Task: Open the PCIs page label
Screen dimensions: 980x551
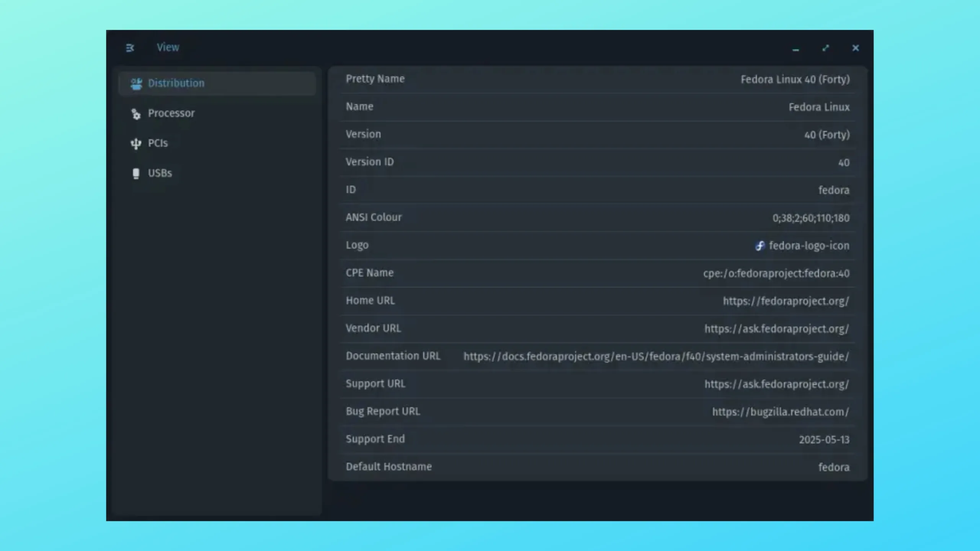Action: [x=158, y=143]
